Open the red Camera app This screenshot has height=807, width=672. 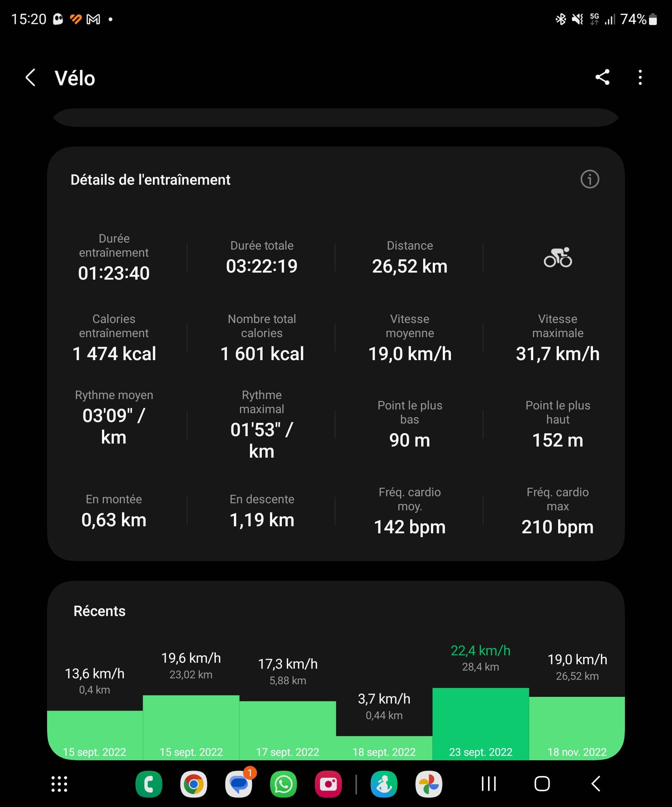coord(328,784)
